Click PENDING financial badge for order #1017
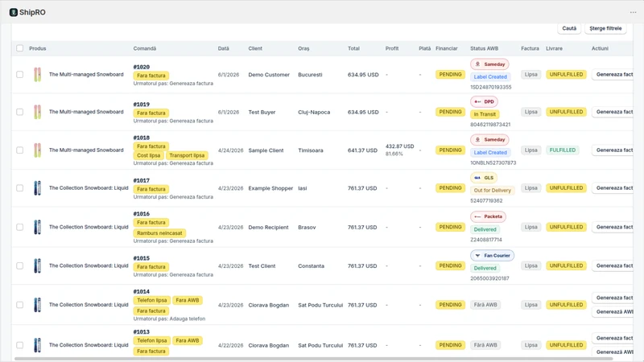This screenshot has width=644, height=362. click(450, 188)
